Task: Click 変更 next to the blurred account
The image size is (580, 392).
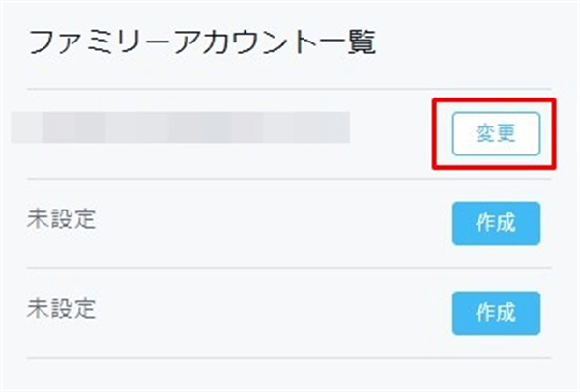Action: (x=495, y=134)
